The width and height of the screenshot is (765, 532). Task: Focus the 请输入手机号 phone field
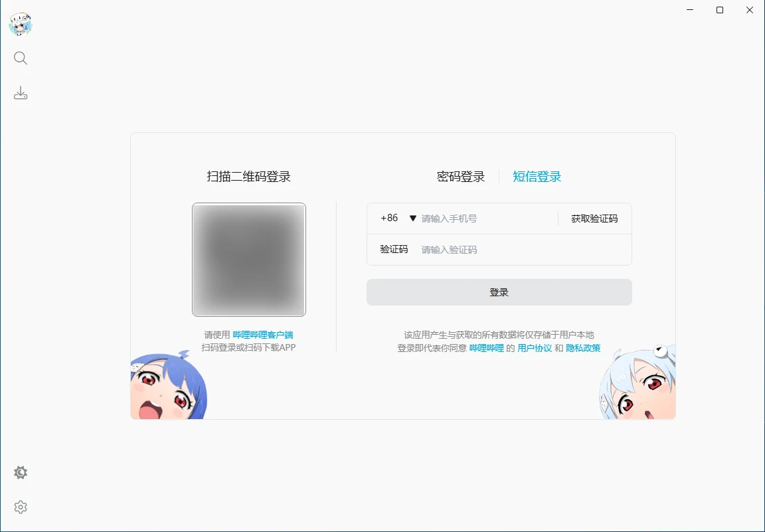(488, 219)
